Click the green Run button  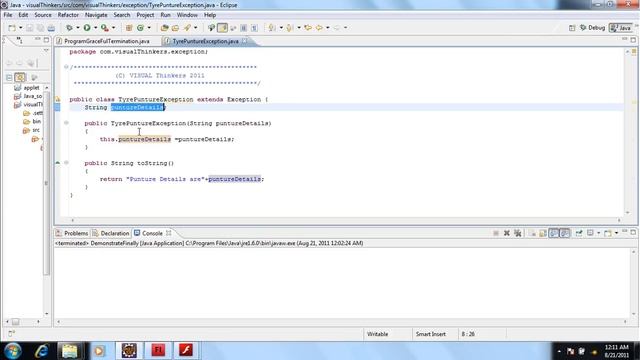click(x=87, y=28)
